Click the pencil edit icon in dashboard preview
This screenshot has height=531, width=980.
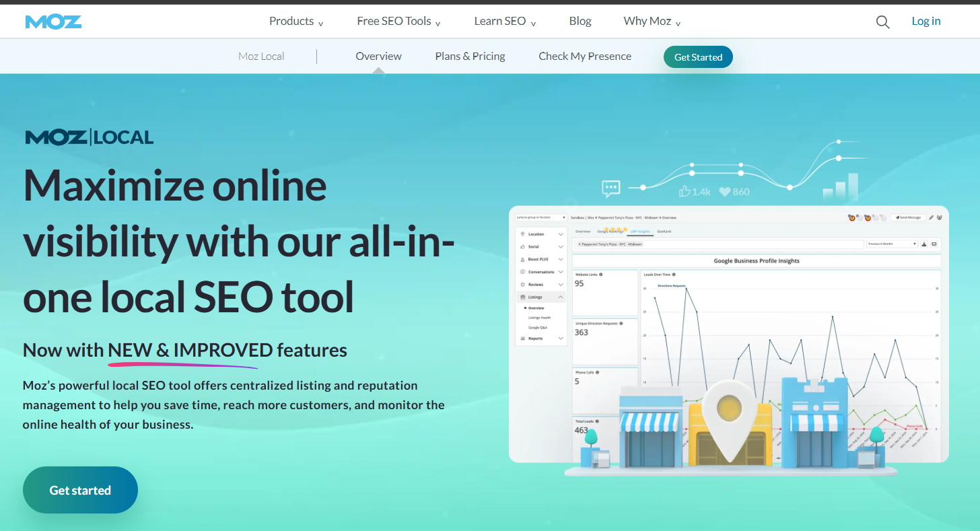click(x=932, y=217)
